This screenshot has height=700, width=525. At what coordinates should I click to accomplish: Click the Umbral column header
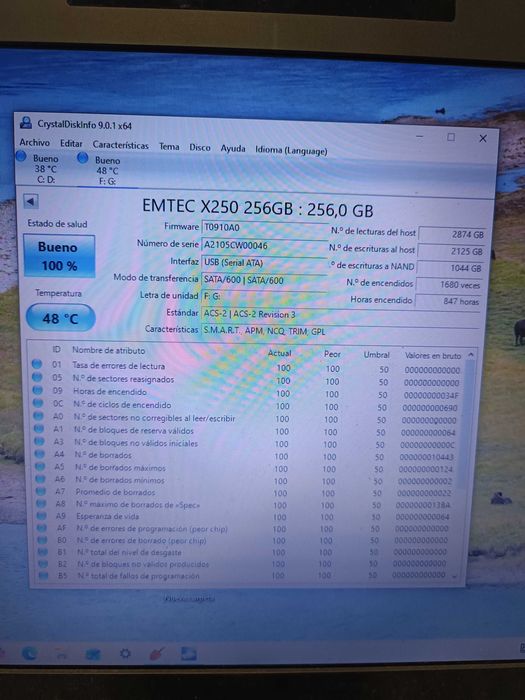(376, 355)
